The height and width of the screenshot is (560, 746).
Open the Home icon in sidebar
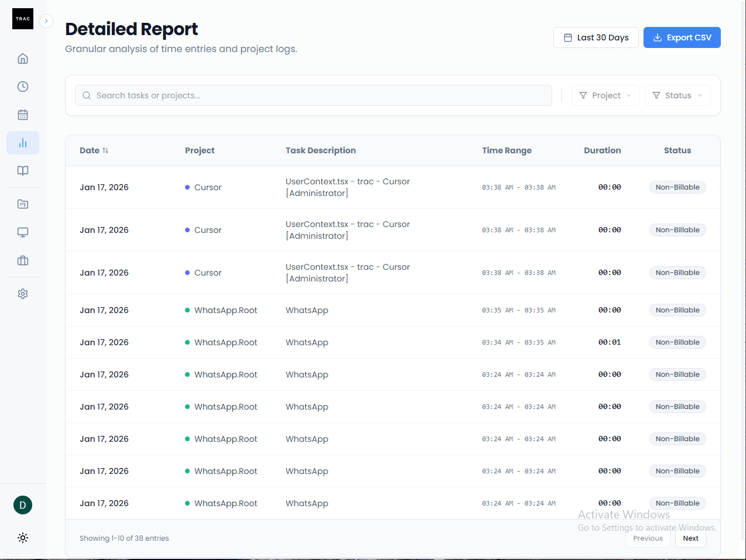click(23, 59)
